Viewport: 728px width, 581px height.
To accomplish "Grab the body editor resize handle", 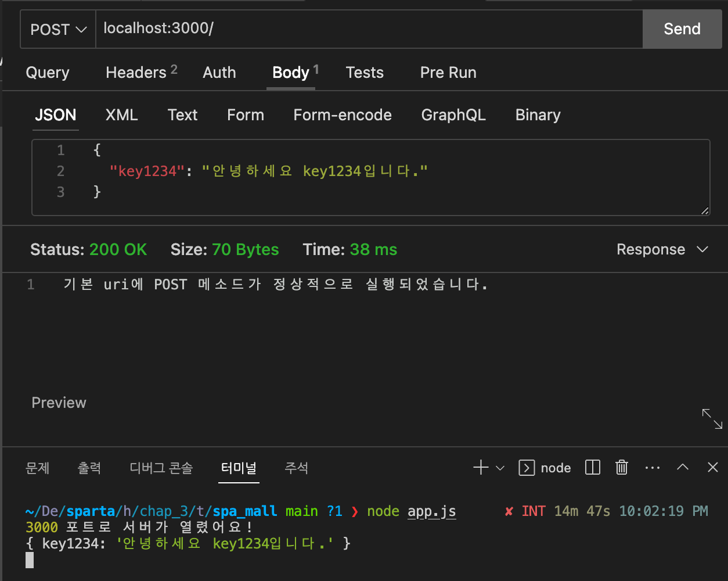I will pos(705,210).
